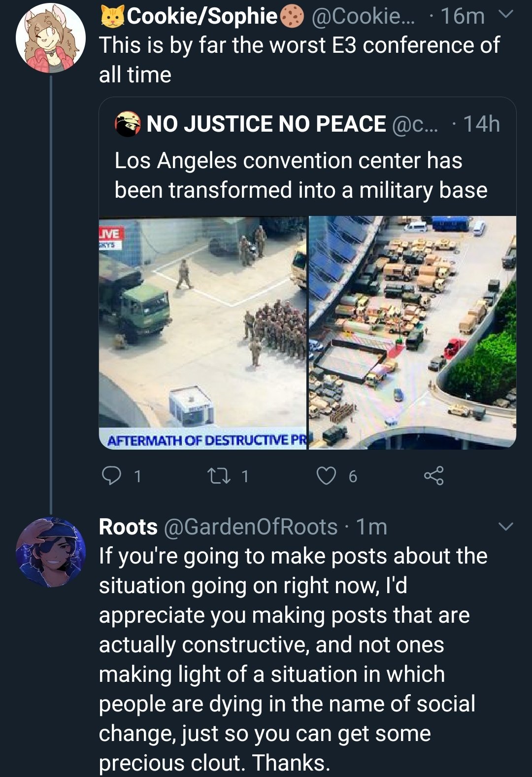Viewport: 532px width, 777px height.
Task: Open the share icon for the tweet
Action: [433, 475]
